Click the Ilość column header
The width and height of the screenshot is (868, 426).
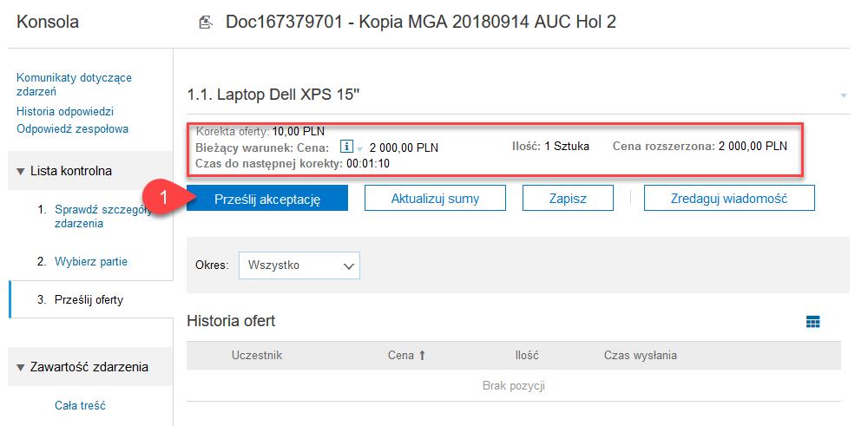click(527, 355)
